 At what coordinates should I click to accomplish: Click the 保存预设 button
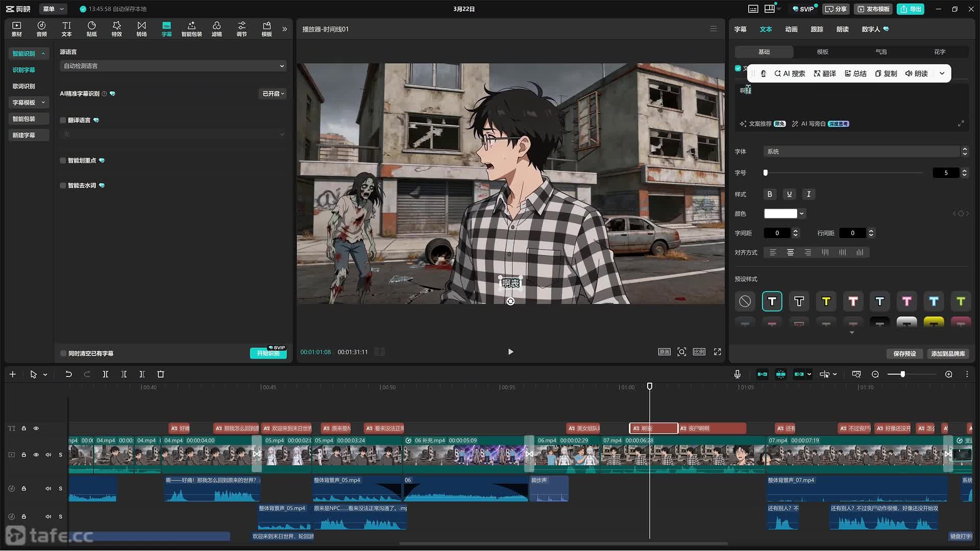(904, 354)
